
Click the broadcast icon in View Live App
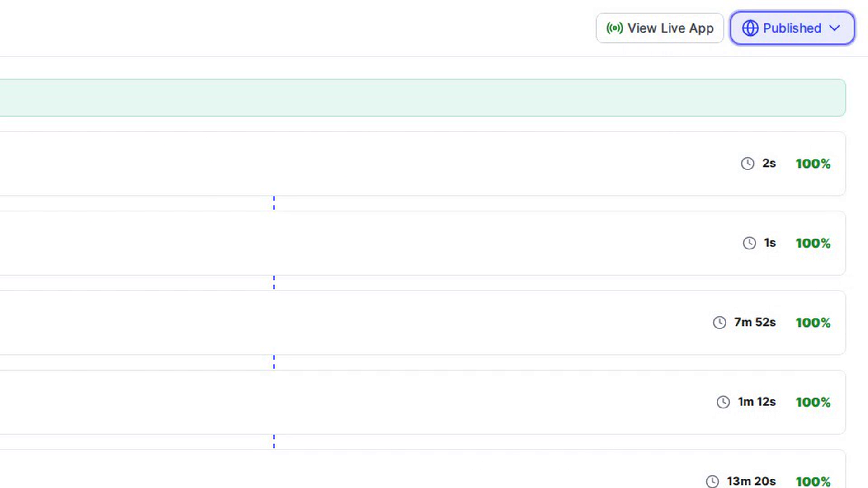[x=614, y=28]
